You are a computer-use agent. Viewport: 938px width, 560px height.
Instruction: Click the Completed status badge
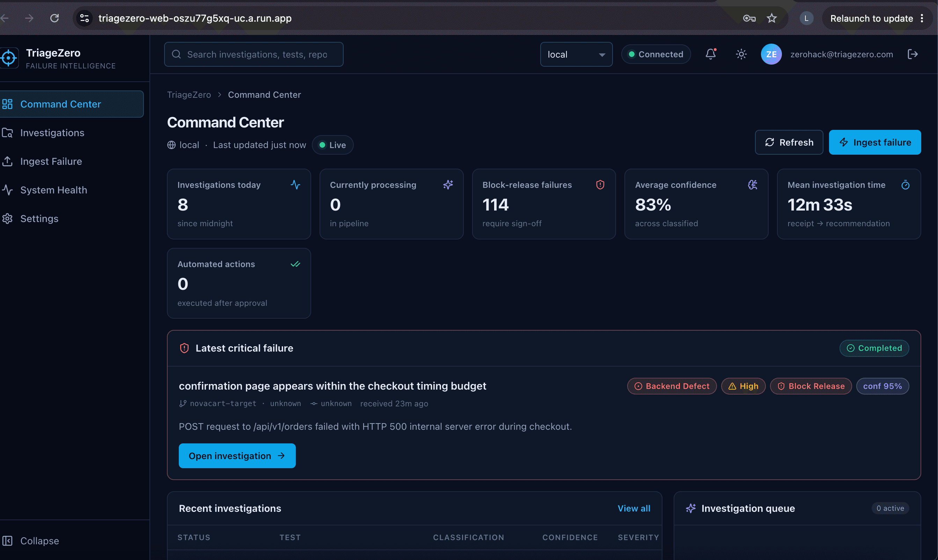874,348
